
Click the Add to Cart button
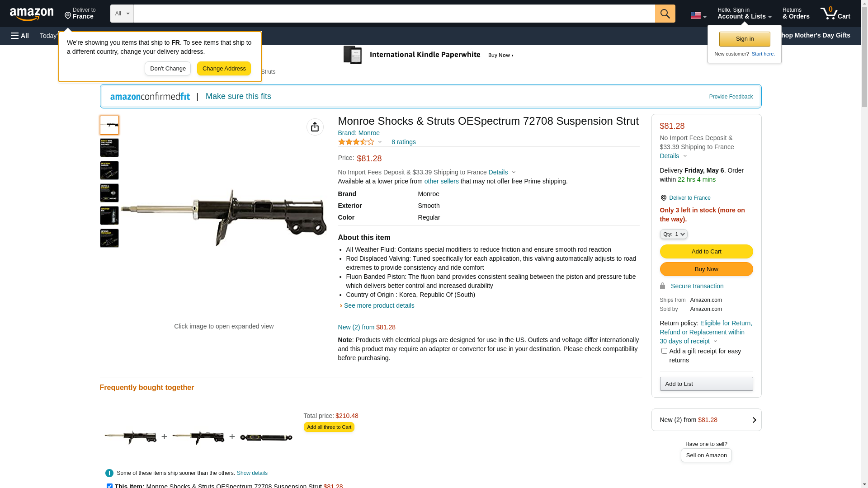tap(706, 252)
